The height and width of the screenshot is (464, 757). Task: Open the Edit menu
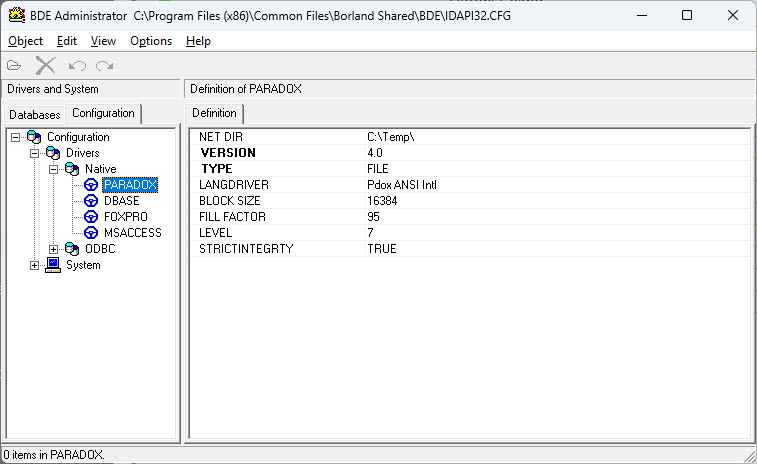(x=67, y=41)
